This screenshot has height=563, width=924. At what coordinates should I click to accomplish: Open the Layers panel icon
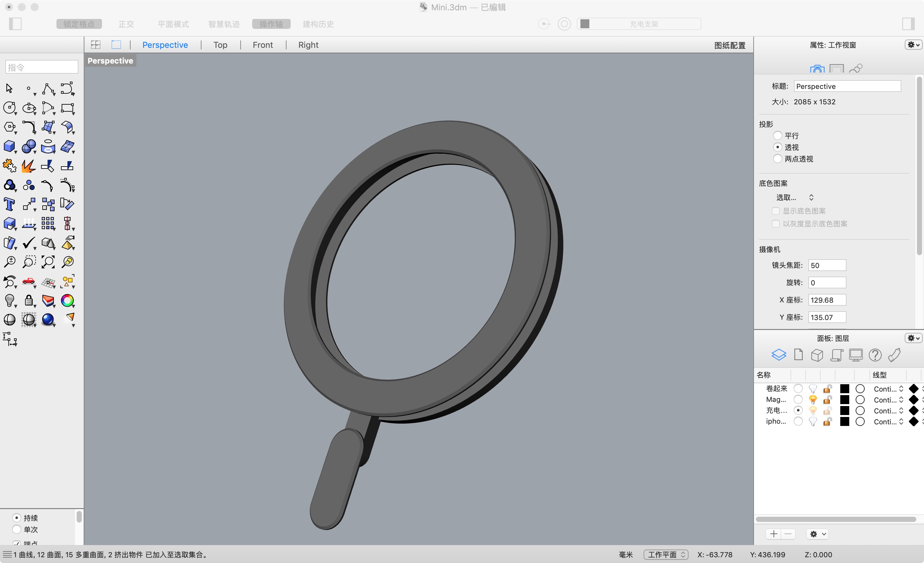tap(778, 354)
